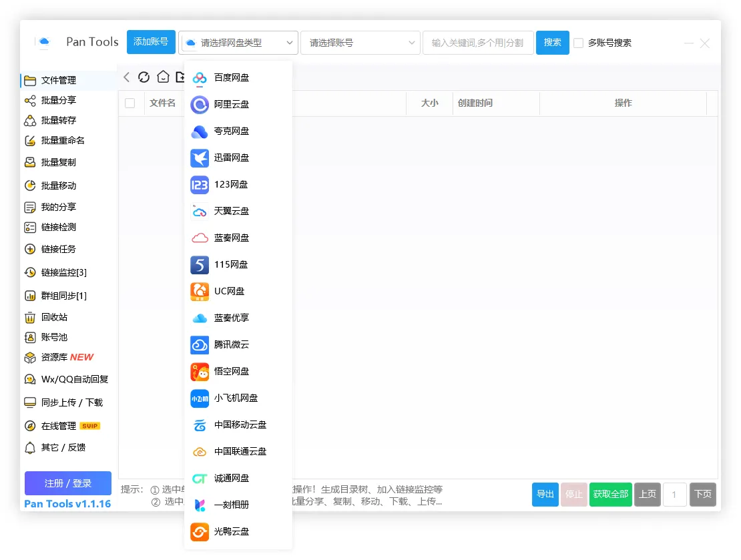Click the blue 搜索 button
The image size is (741, 560).
click(x=553, y=43)
